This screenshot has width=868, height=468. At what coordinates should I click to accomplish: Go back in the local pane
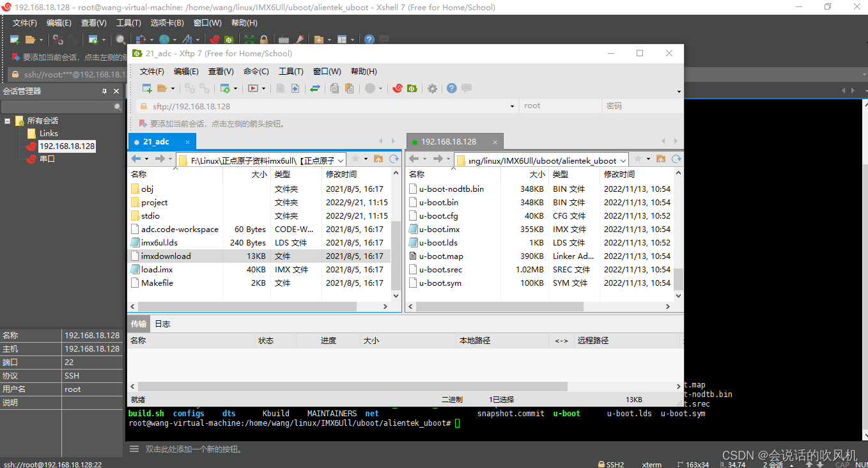(x=136, y=159)
